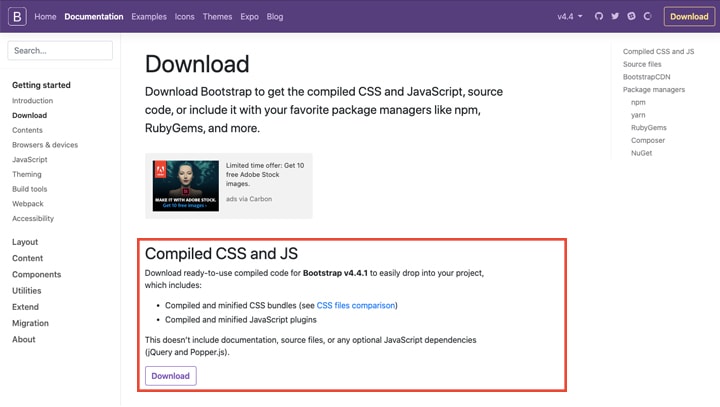Open Documentation in navbar
Viewport: 720px width, 407px height.
pos(94,17)
